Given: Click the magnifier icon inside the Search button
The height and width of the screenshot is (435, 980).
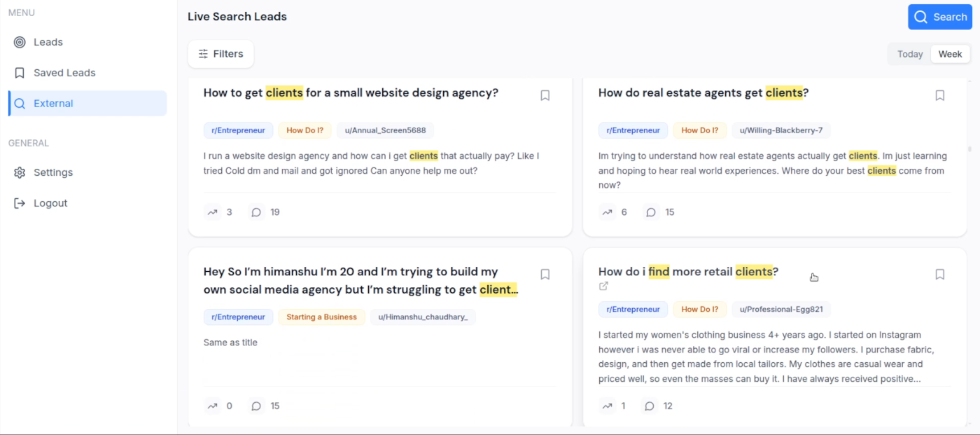Looking at the screenshot, I should tap(920, 17).
